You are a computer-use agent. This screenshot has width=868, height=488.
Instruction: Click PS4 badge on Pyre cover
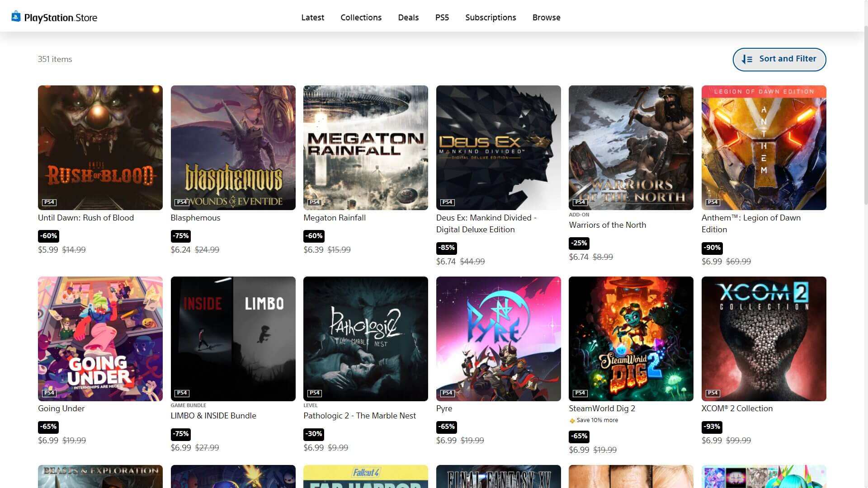[447, 393]
